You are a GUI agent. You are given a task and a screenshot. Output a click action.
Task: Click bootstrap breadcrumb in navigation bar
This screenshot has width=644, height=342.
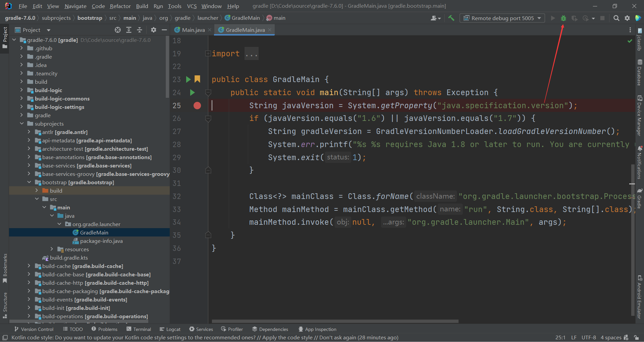pyautogui.click(x=90, y=18)
